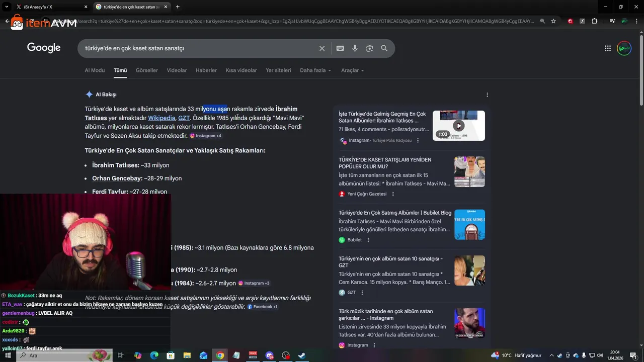644x362 pixels.
Task: Submit search with the magnifier icon
Action: [384, 48]
